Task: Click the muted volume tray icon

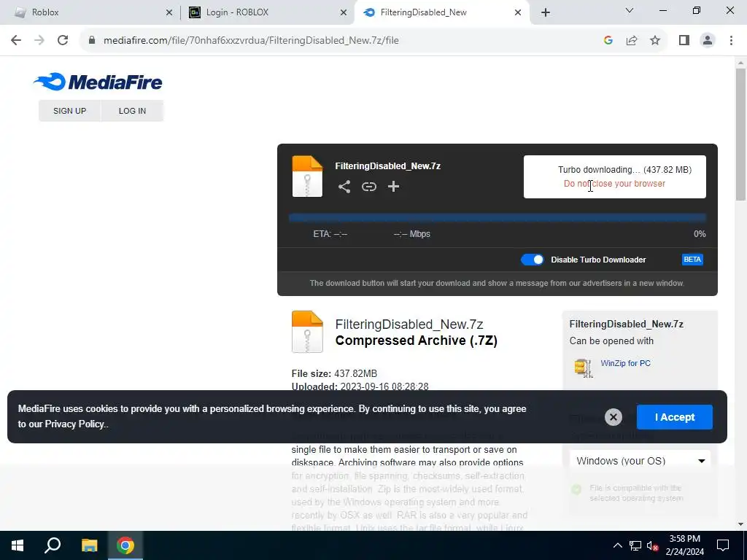Action: [x=653, y=545]
